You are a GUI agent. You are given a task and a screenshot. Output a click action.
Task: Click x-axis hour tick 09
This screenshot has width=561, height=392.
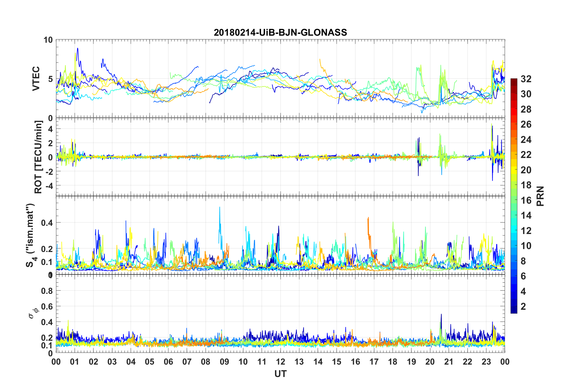224,362
